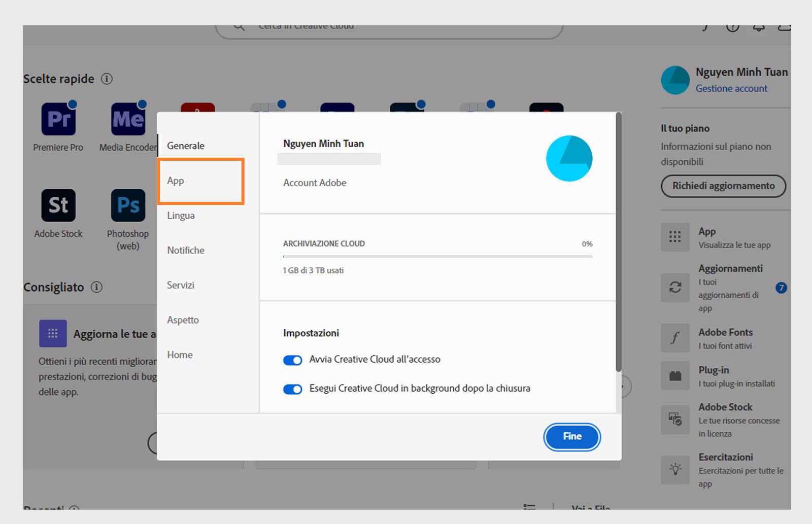This screenshot has height=524, width=812.
Task: Toggle Esegui Creative Cloud in background
Action: pyautogui.click(x=293, y=389)
